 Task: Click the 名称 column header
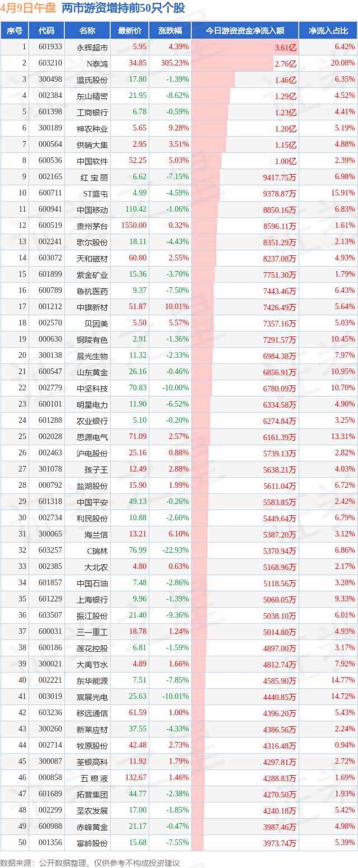click(x=87, y=31)
